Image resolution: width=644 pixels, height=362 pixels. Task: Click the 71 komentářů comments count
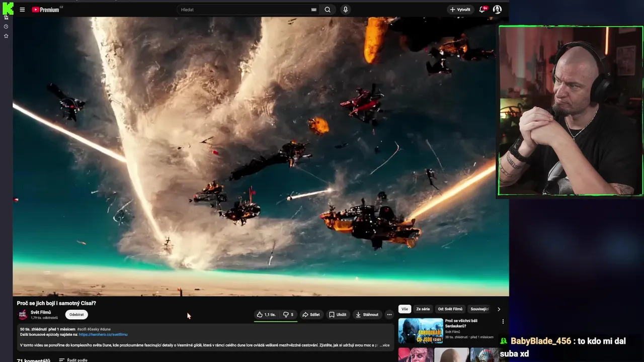[x=33, y=360]
